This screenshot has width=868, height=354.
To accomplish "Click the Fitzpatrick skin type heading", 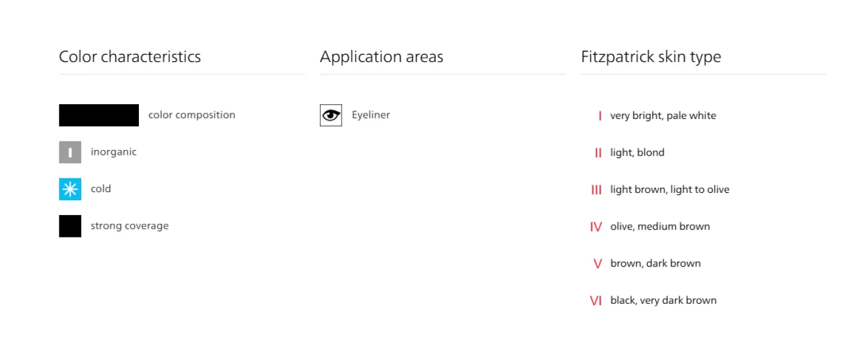I will coord(651,57).
